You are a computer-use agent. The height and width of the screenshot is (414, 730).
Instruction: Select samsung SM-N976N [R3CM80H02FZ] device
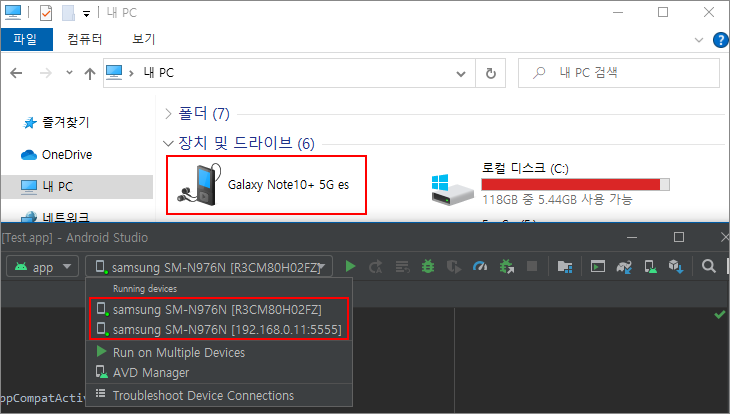(x=218, y=309)
